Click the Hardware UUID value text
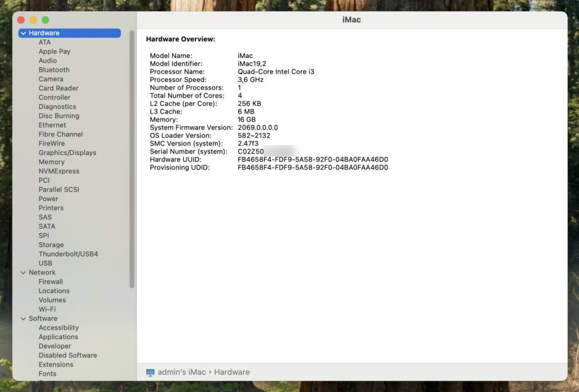 pyautogui.click(x=312, y=159)
